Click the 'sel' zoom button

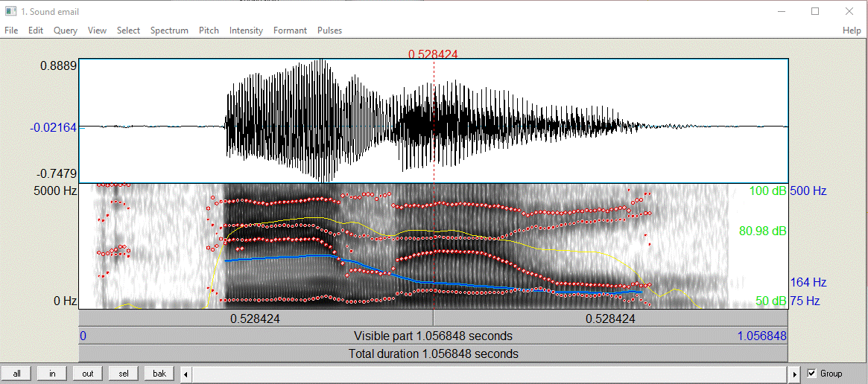click(x=124, y=374)
